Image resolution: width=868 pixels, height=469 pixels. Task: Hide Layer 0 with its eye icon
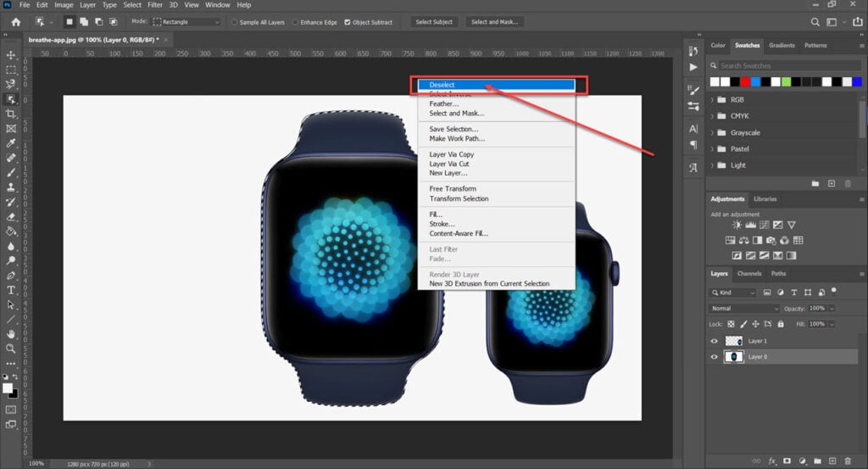(x=714, y=357)
